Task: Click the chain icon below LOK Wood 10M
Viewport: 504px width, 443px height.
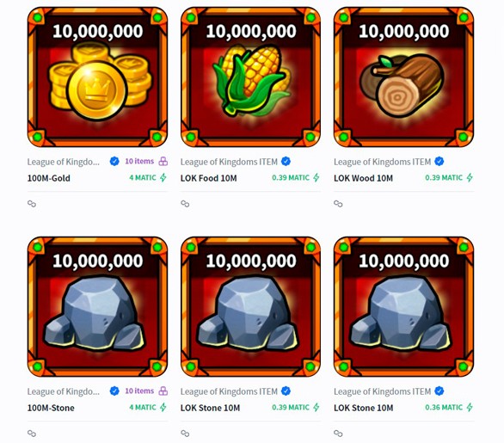Action: pos(338,204)
